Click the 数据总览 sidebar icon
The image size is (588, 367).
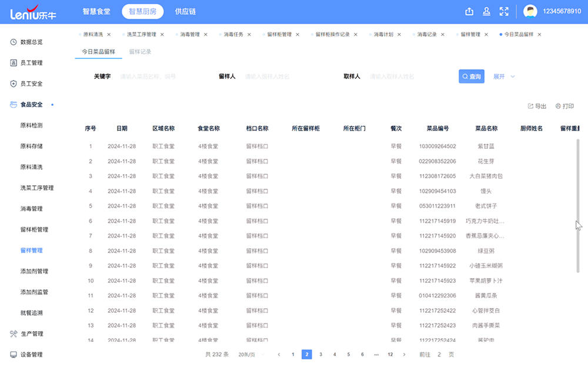coord(14,42)
